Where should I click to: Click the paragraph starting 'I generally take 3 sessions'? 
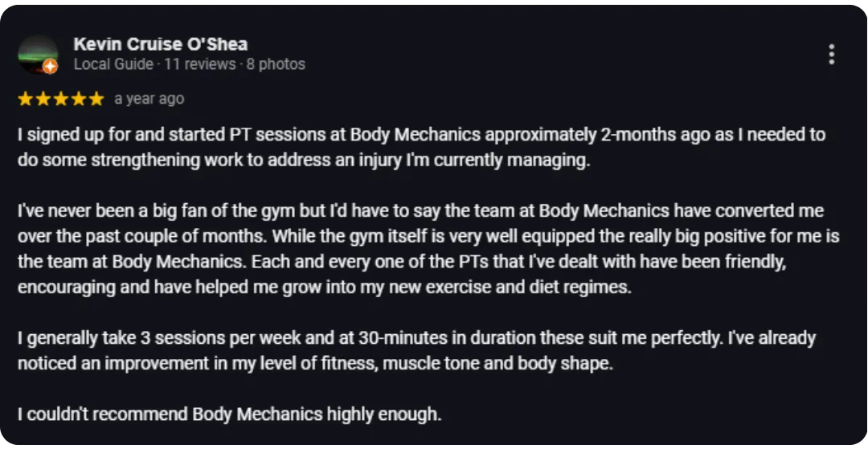[416, 350]
